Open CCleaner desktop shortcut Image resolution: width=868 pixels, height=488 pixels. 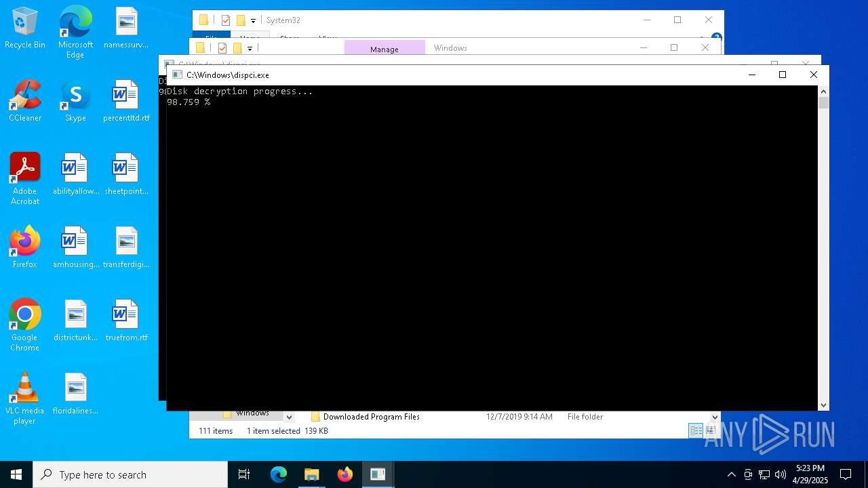25,102
